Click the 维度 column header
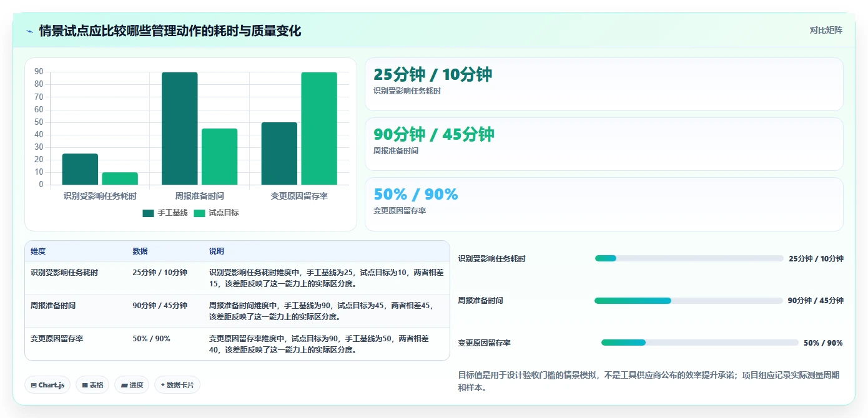This screenshot has width=868, height=418. (38, 251)
